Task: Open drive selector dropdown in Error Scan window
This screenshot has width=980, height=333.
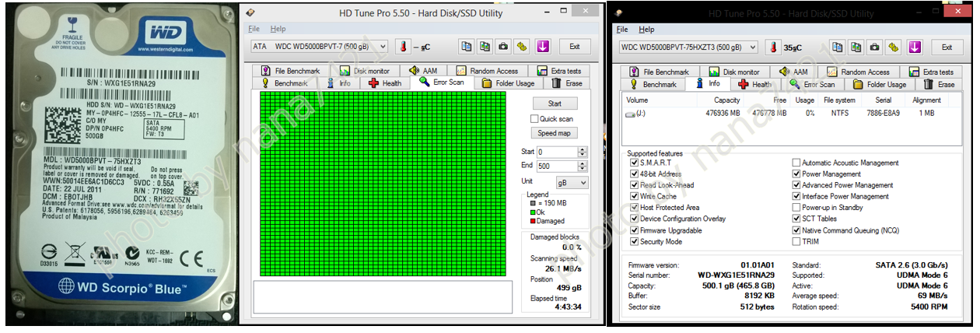Action: point(319,47)
